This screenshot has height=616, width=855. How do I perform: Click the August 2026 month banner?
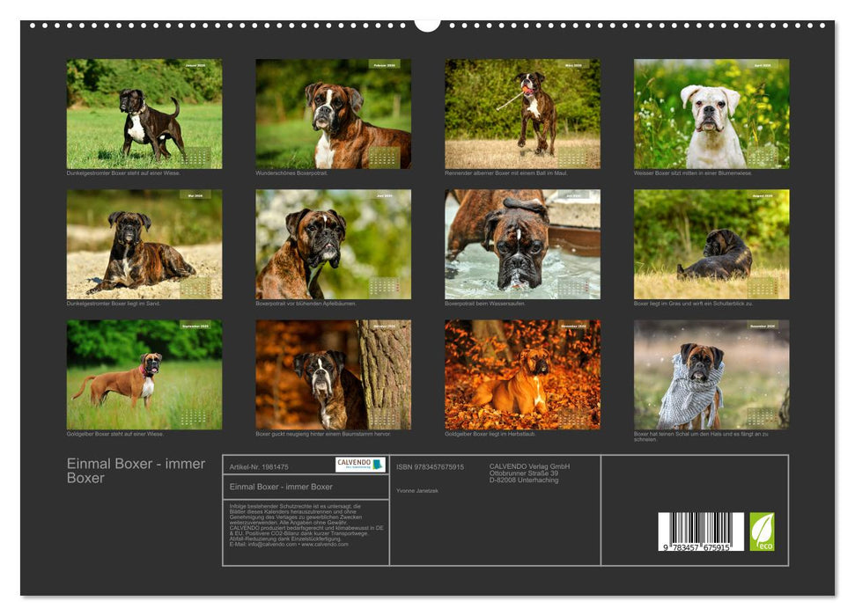point(763,194)
